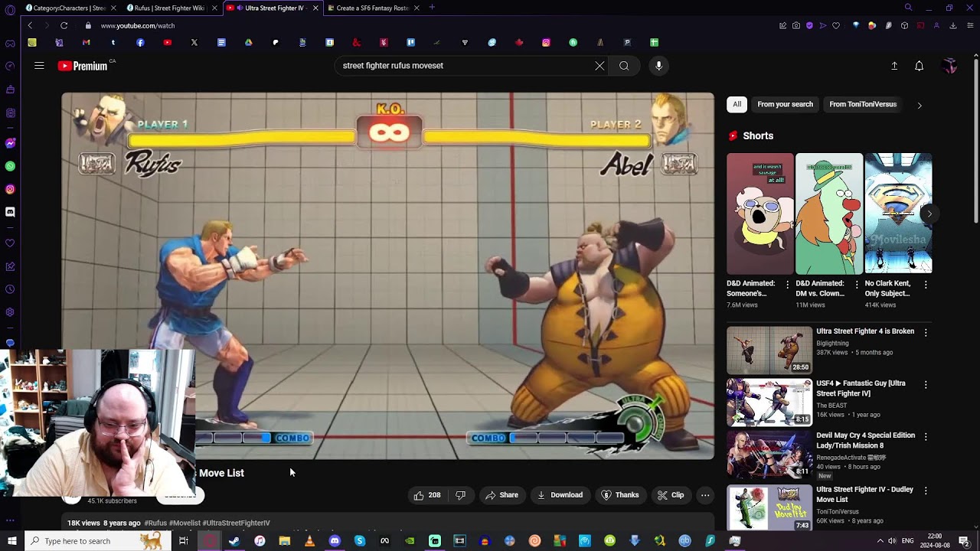This screenshot has width=980, height=551.
Task: Select From your search chip
Action: [785, 104]
